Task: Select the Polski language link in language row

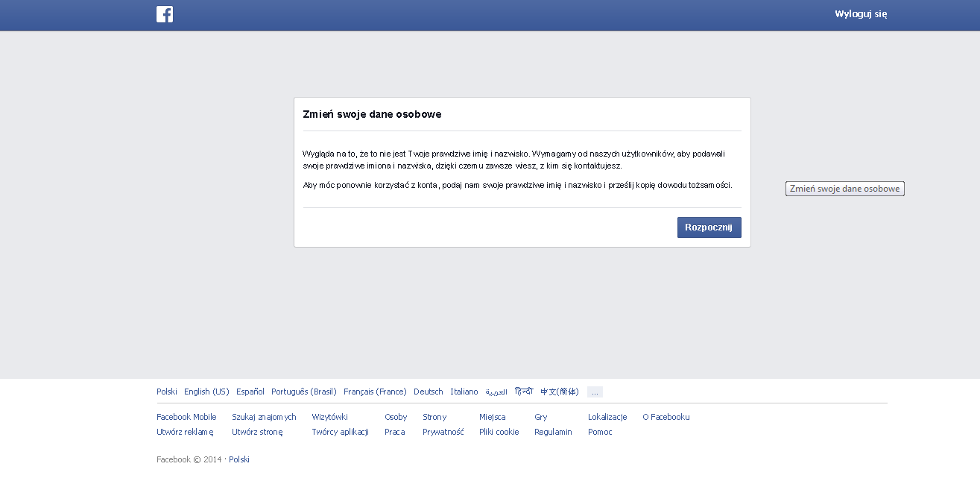Action: [x=167, y=392]
